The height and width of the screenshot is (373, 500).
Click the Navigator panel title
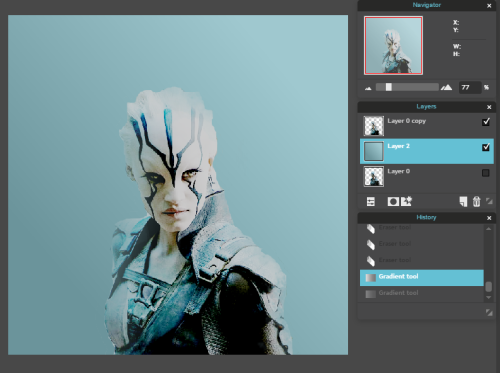click(x=427, y=5)
